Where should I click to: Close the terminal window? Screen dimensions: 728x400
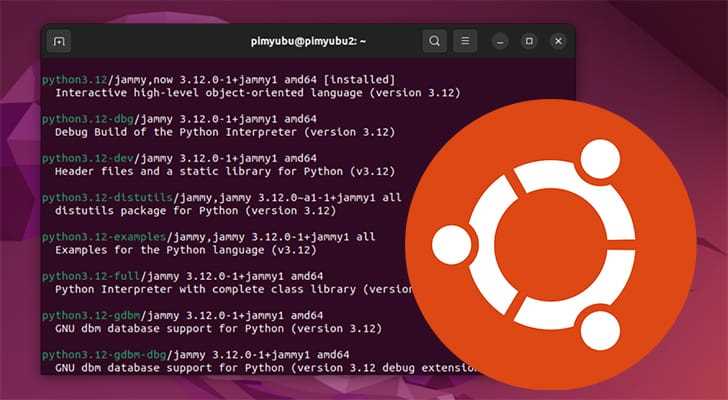point(558,41)
